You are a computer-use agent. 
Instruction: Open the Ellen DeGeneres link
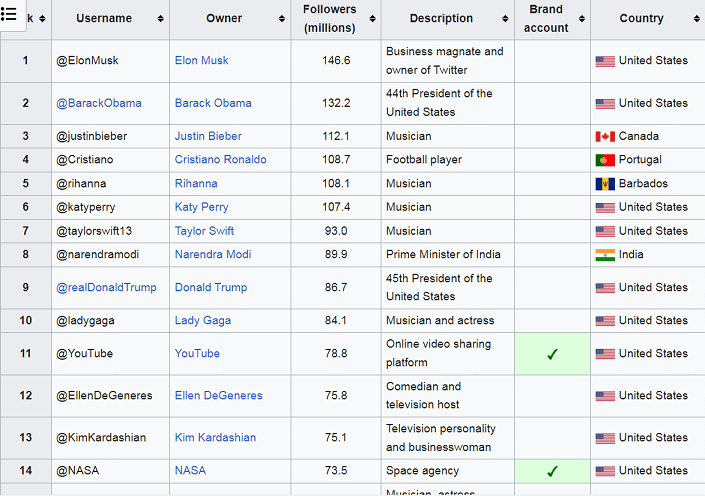click(x=219, y=395)
